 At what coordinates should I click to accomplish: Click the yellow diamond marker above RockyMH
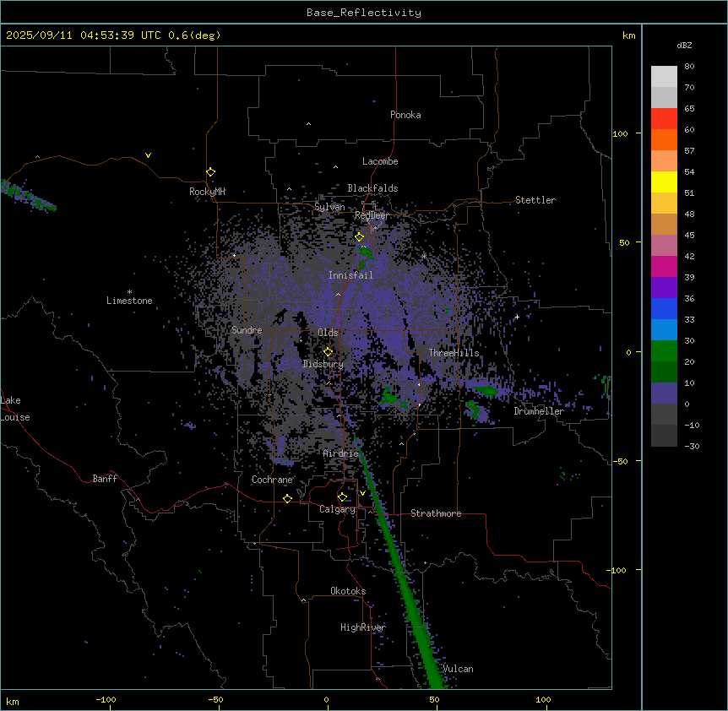pyautogui.click(x=211, y=172)
